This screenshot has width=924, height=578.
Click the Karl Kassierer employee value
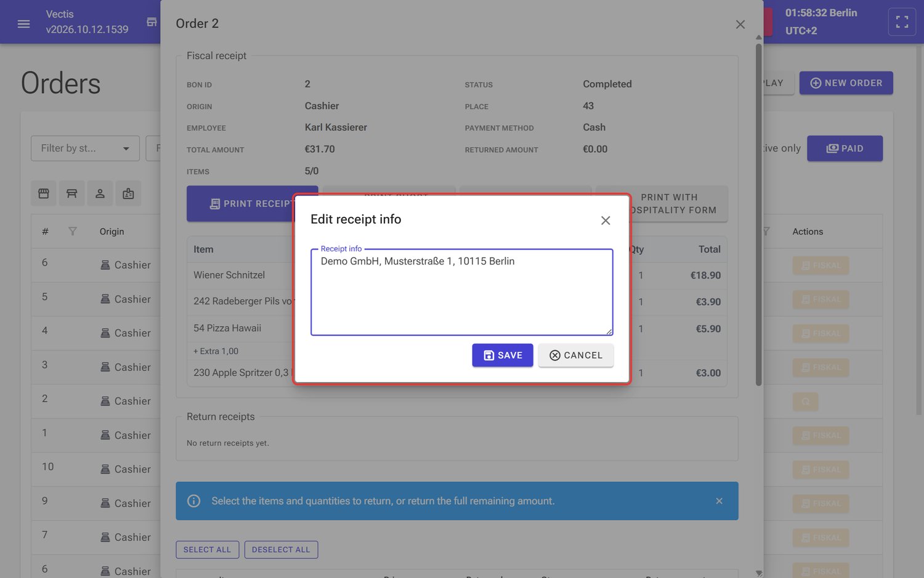point(336,128)
